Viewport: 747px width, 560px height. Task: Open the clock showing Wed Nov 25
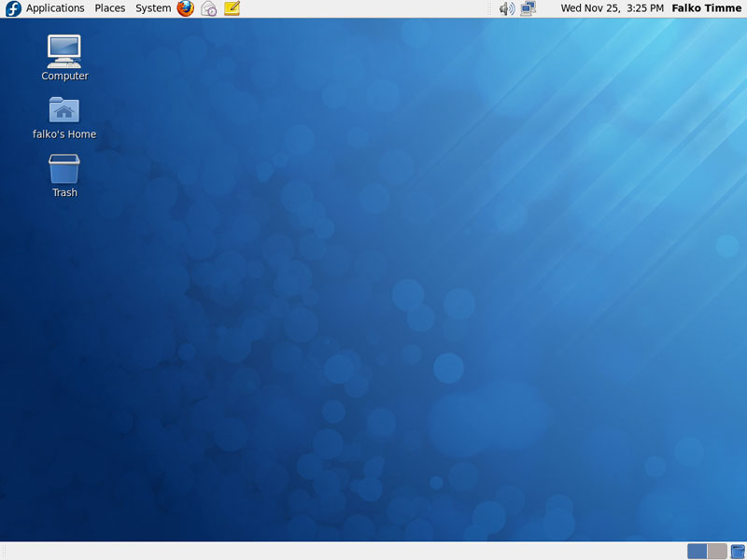tap(612, 8)
